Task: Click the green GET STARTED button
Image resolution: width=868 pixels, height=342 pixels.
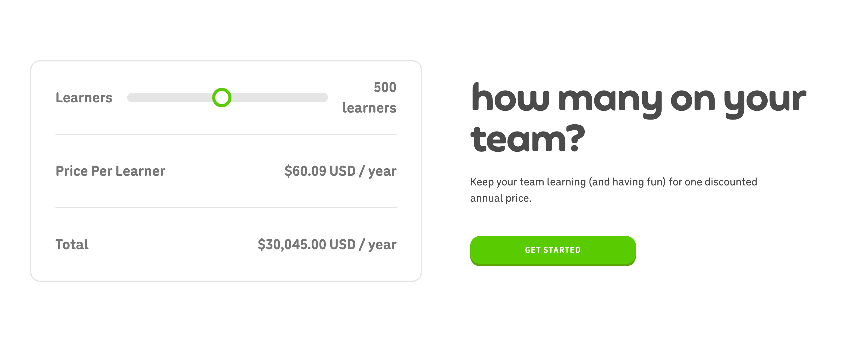Action: point(553,250)
